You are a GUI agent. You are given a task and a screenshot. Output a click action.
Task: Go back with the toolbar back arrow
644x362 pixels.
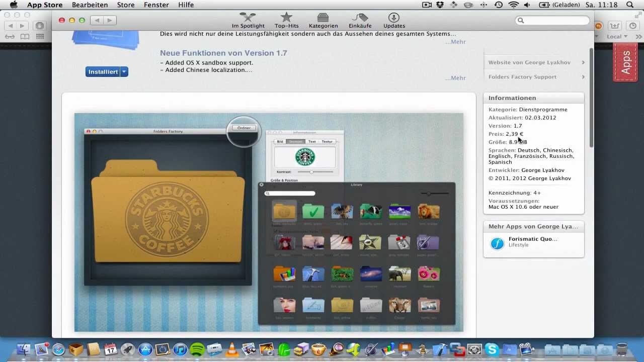click(x=97, y=20)
